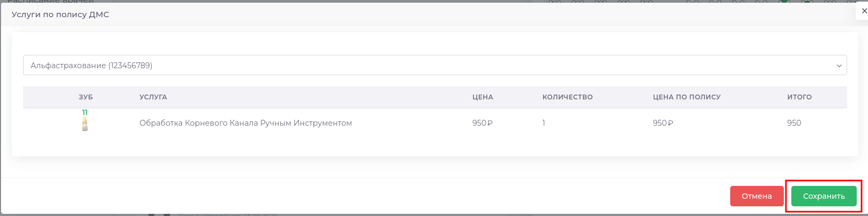Click the УСЛУГА column header
868x216 pixels.
point(153,97)
